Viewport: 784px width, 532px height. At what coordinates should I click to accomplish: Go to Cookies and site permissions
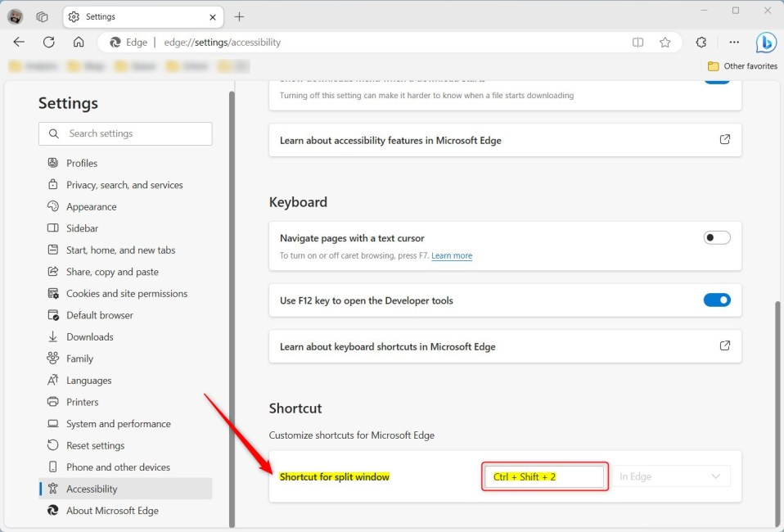(127, 294)
